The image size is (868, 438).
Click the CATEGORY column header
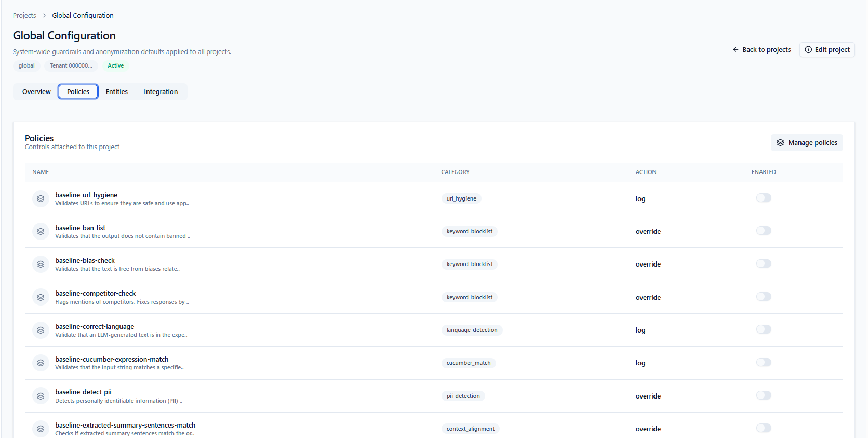pos(455,172)
